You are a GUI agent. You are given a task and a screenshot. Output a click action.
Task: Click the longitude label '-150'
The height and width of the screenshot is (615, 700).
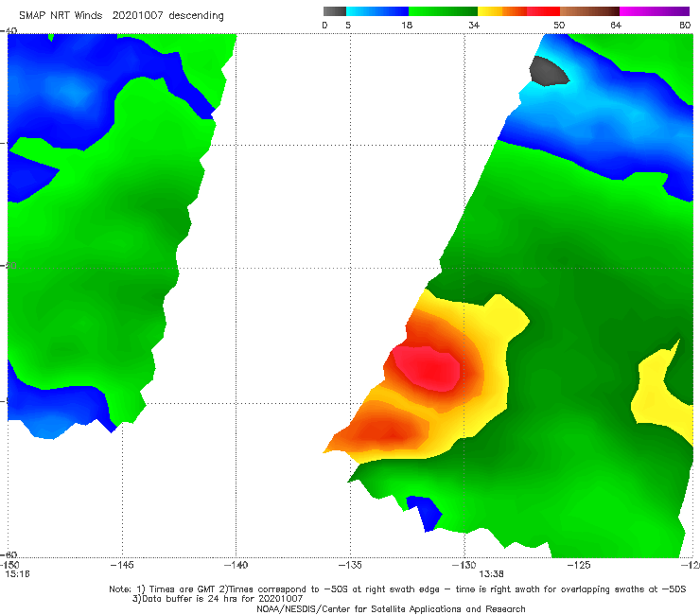click(x=9, y=565)
